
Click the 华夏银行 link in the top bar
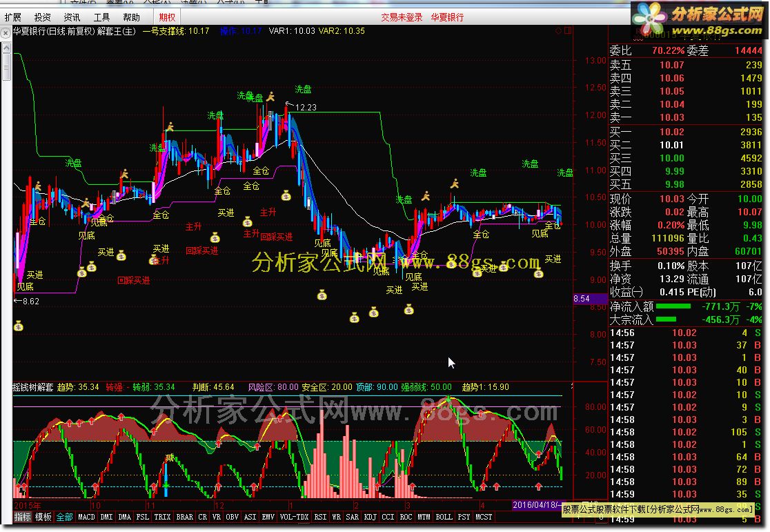447,17
